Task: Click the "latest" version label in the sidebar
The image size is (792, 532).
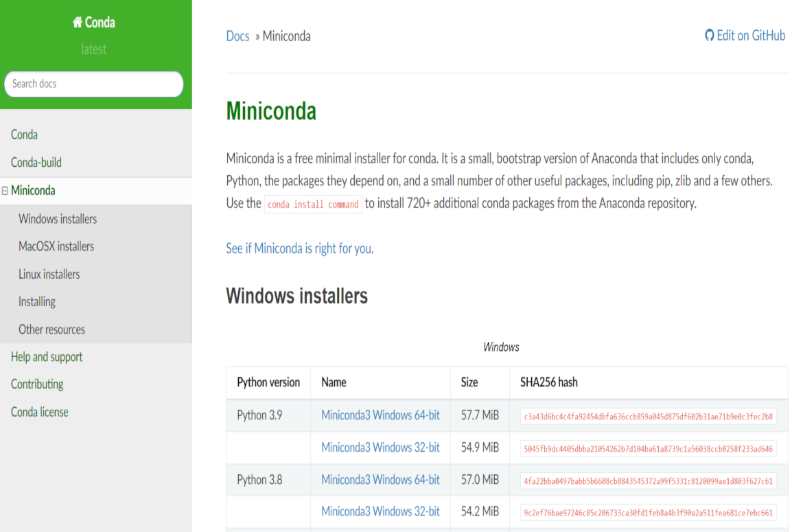Action: tap(94, 49)
